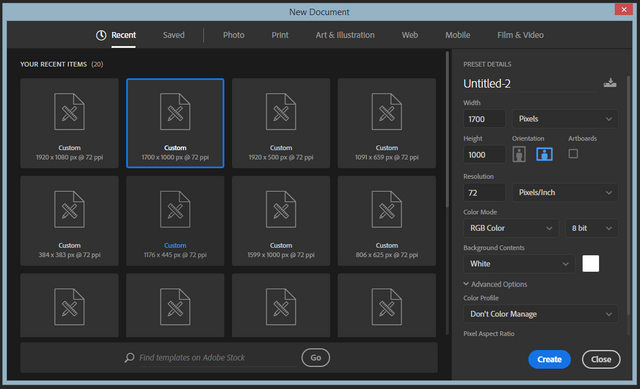Click the Untitled-2 document name field
This screenshot has width=640, height=389.
[531, 84]
